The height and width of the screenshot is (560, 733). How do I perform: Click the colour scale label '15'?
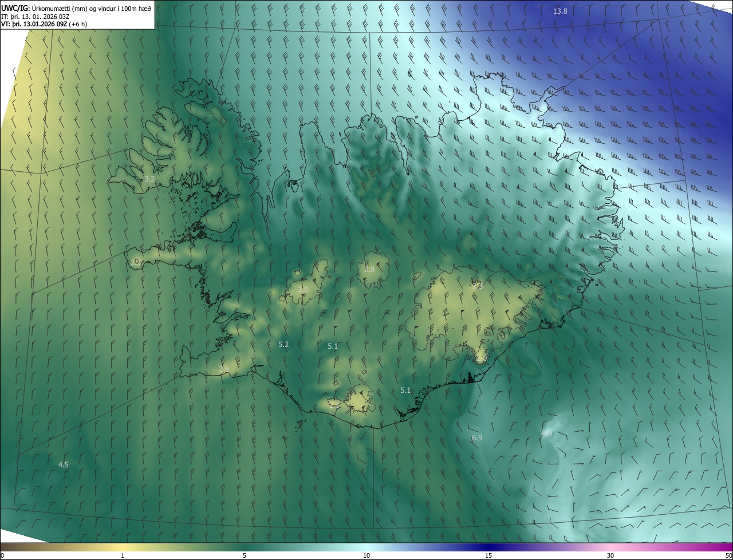coord(488,555)
